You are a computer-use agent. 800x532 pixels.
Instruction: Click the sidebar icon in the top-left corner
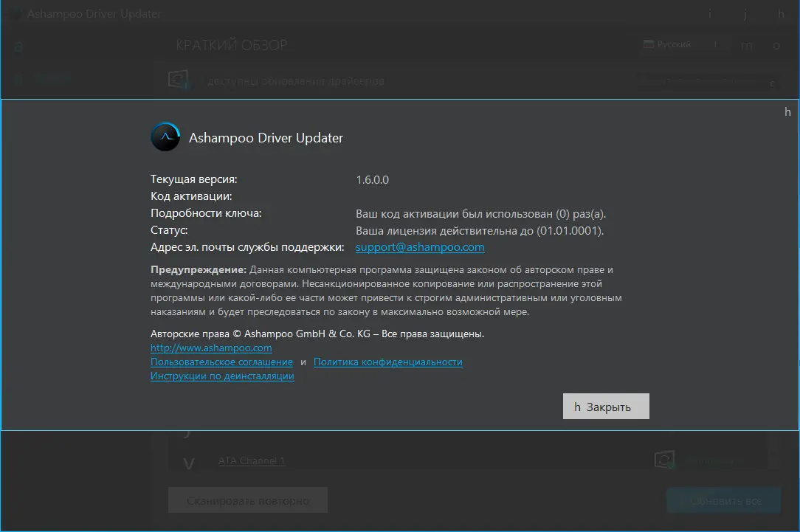pos(18,46)
